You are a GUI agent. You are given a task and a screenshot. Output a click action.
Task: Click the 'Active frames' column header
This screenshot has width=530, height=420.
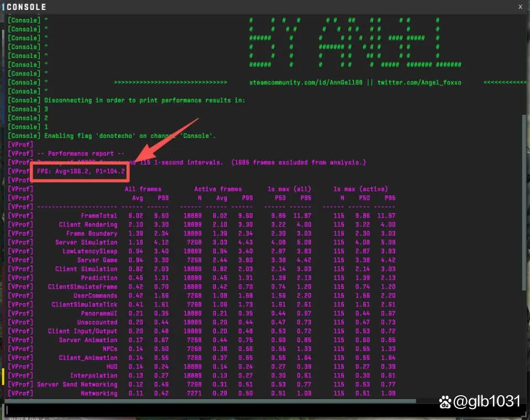[218, 189]
